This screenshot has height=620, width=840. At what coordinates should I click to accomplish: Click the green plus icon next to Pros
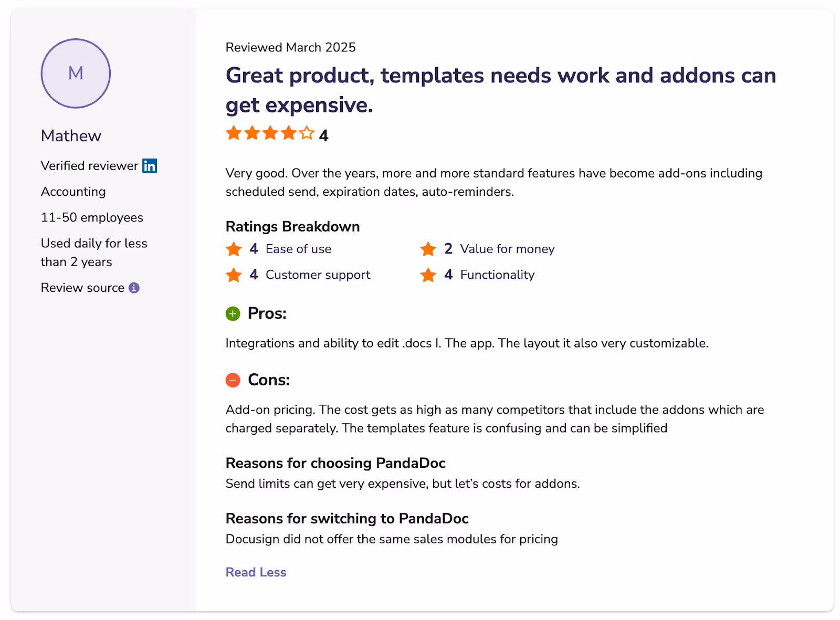point(233,313)
